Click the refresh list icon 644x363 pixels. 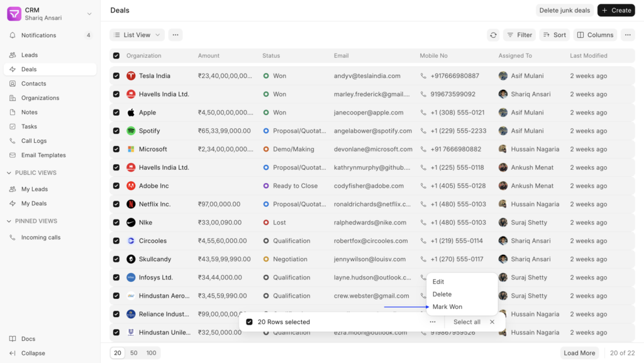click(x=493, y=35)
